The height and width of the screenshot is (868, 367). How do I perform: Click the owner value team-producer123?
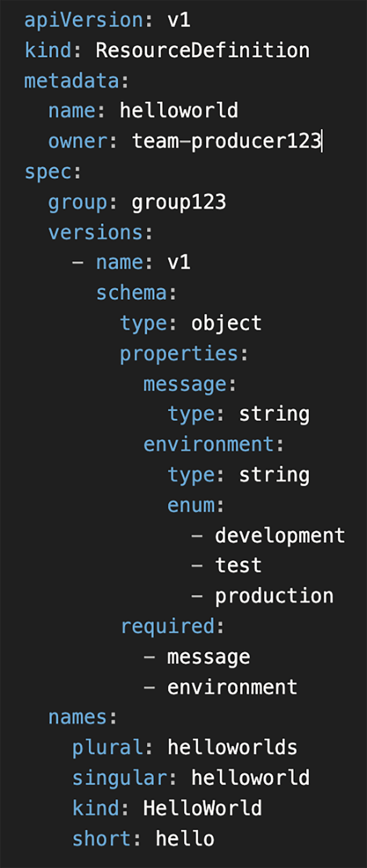[x=226, y=141]
